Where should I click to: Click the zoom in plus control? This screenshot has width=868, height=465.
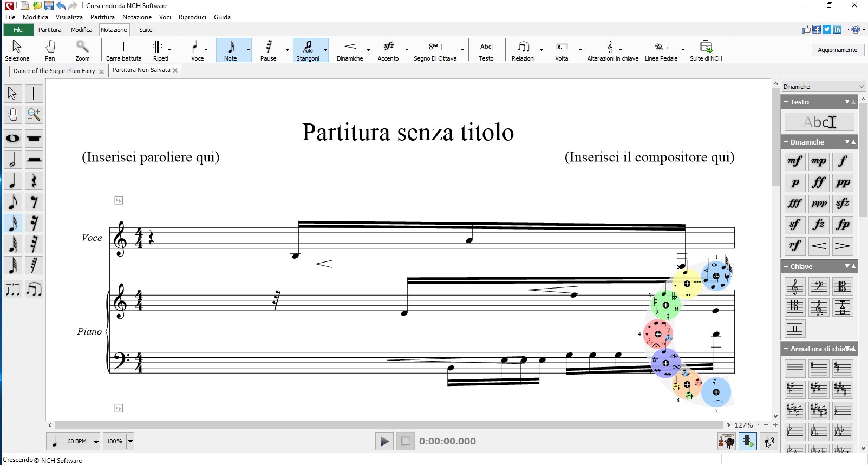775,425
